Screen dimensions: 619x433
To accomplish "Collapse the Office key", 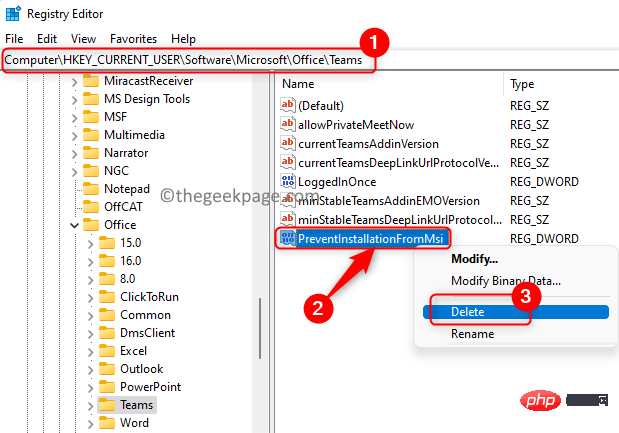I will pos(74,225).
